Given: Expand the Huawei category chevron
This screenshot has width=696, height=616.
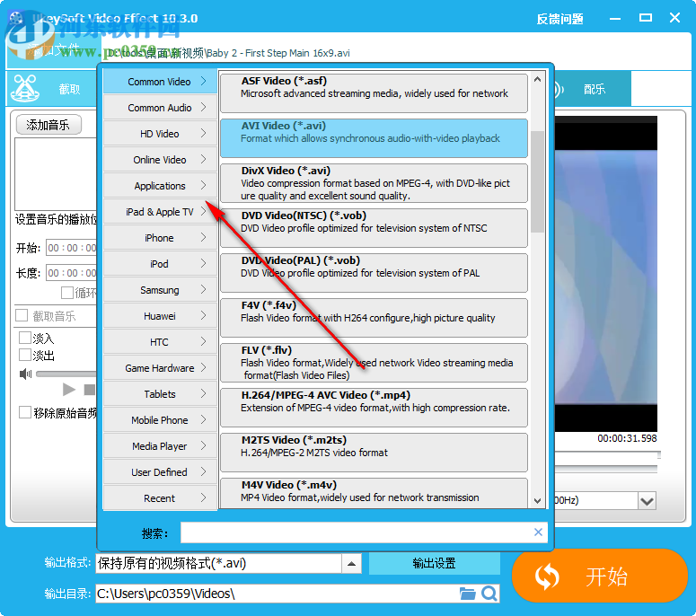Looking at the screenshot, I should point(203,315).
